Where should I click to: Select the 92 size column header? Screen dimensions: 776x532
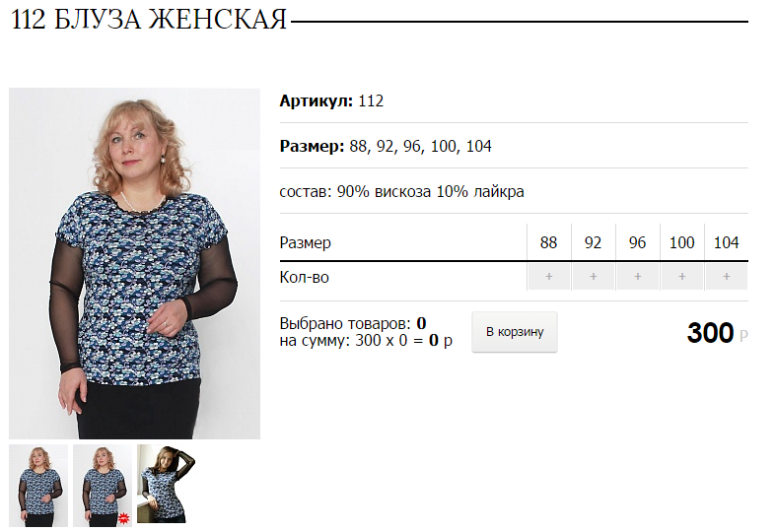click(594, 242)
